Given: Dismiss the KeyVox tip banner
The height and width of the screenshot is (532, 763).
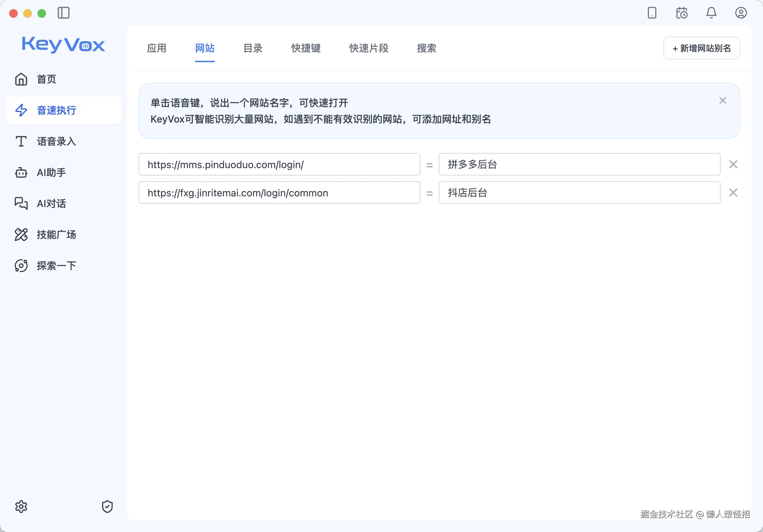Looking at the screenshot, I should (x=722, y=100).
